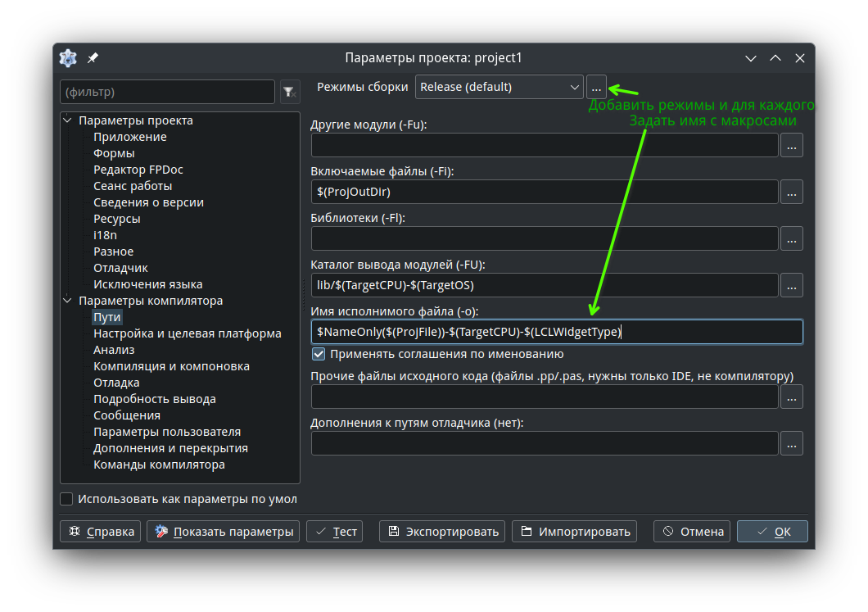Viewport: 868px width, 612px height.
Task: Open Сведения о версии page
Action: (x=148, y=202)
